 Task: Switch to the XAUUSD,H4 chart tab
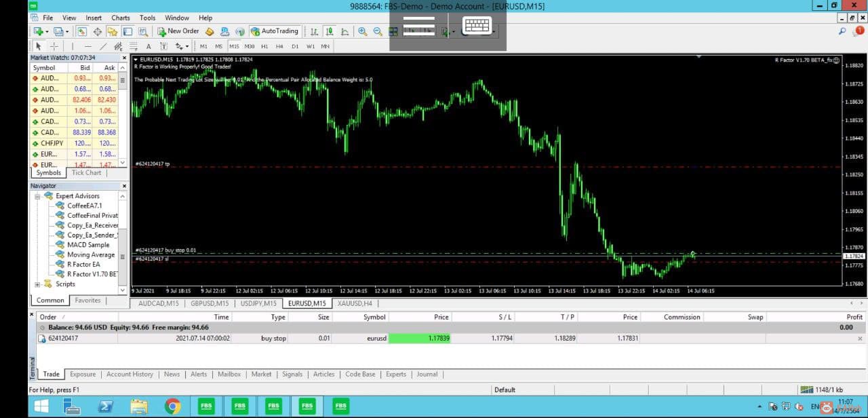click(x=355, y=303)
